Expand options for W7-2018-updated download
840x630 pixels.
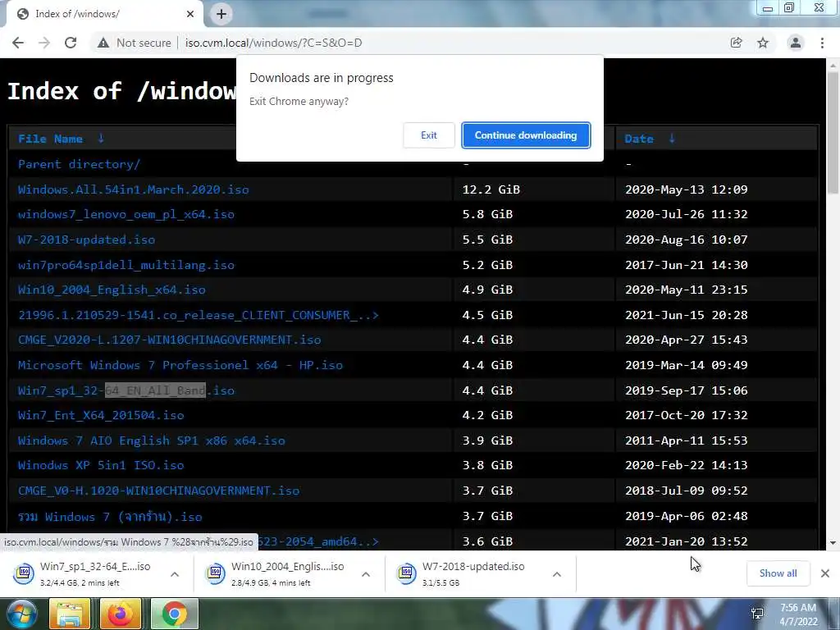(x=557, y=573)
